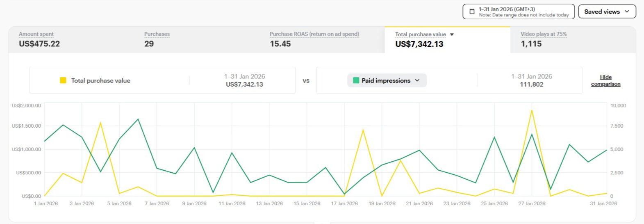644x224 pixels.
Task: Click the green line peak at 25 Jan 2026
Action: click(494, 137)
